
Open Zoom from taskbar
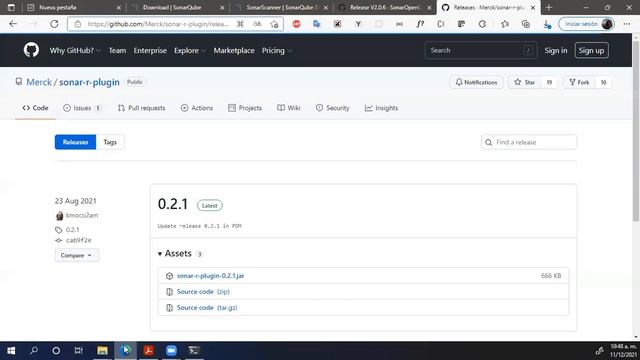[171, 351]
